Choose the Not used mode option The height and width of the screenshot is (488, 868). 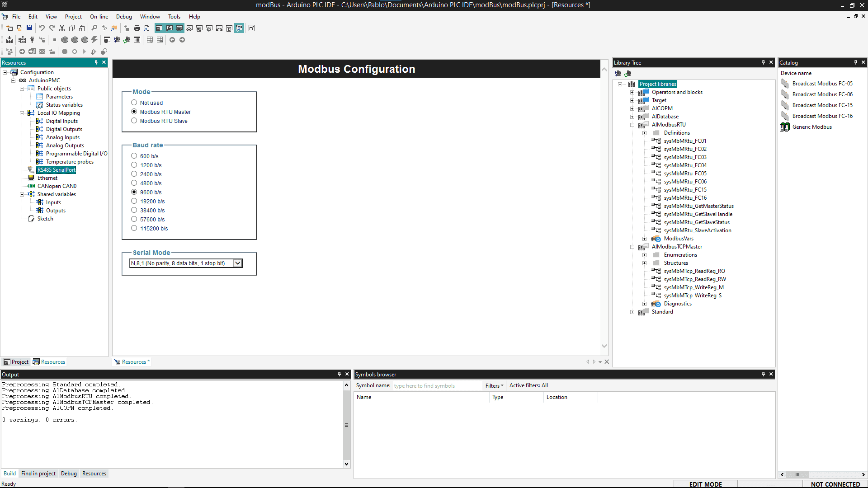click(134, 103)
